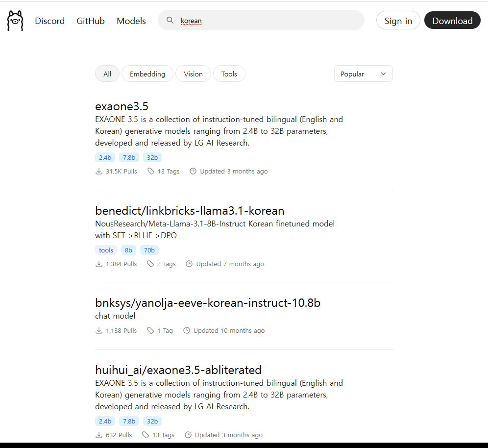Select the 7.8b tag under exaone3.5
Screen dimensions: 488x448
(x=129, y=157)
